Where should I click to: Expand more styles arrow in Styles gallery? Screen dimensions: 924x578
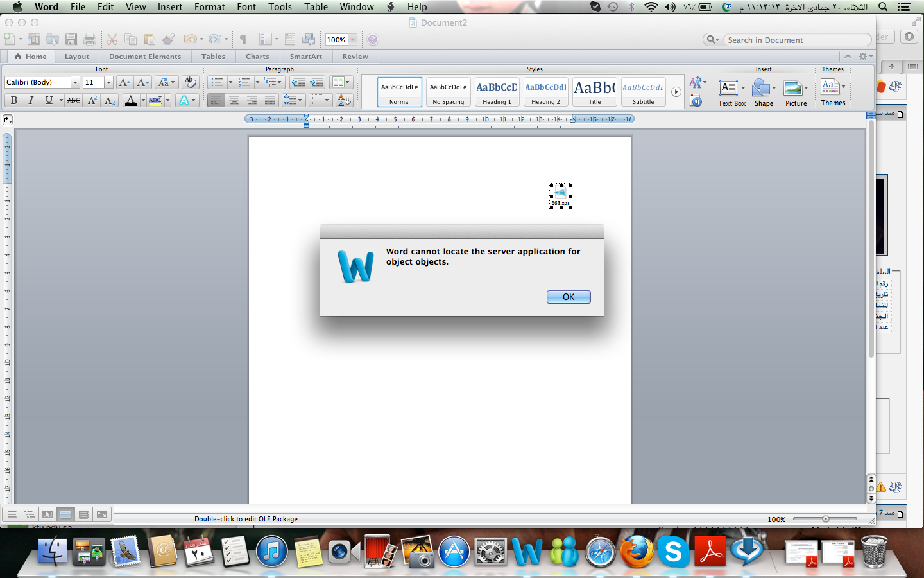pyautogui.click(x=676, y=92)
